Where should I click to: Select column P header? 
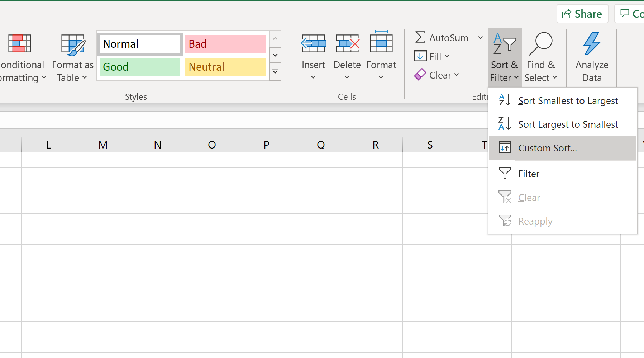pyautogui.click(x=266, y=145)
